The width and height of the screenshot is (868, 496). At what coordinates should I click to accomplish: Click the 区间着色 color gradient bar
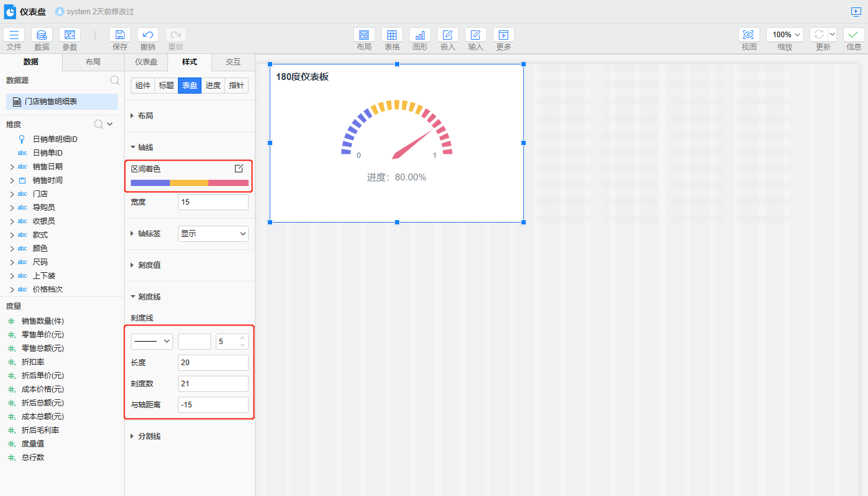189,183
